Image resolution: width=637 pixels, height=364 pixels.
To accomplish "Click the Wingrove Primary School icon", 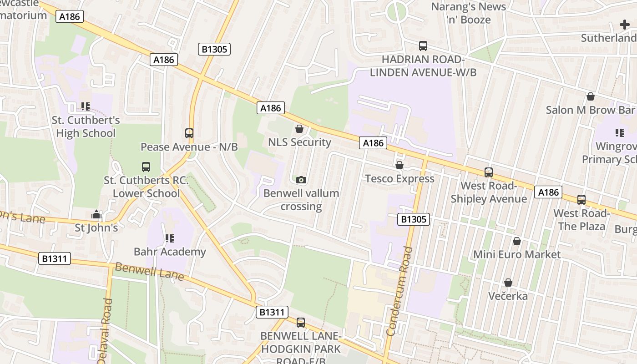I will coord(620,133).
